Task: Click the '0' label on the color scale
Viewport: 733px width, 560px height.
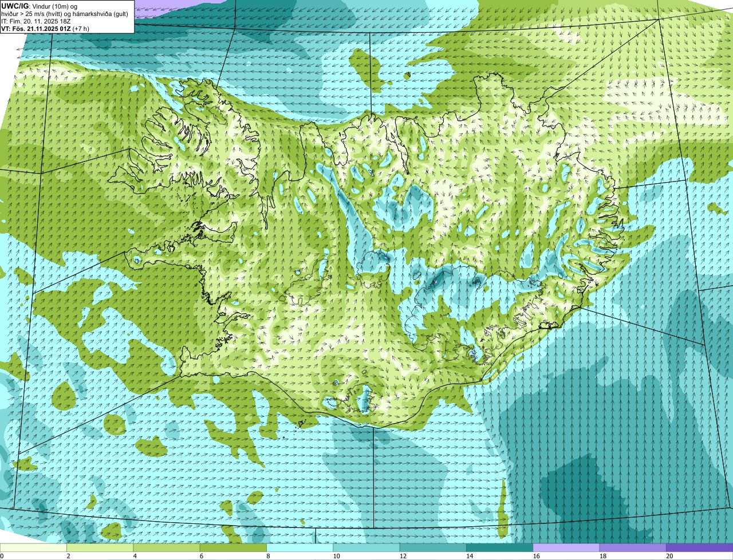Action: tap(2, 556)
